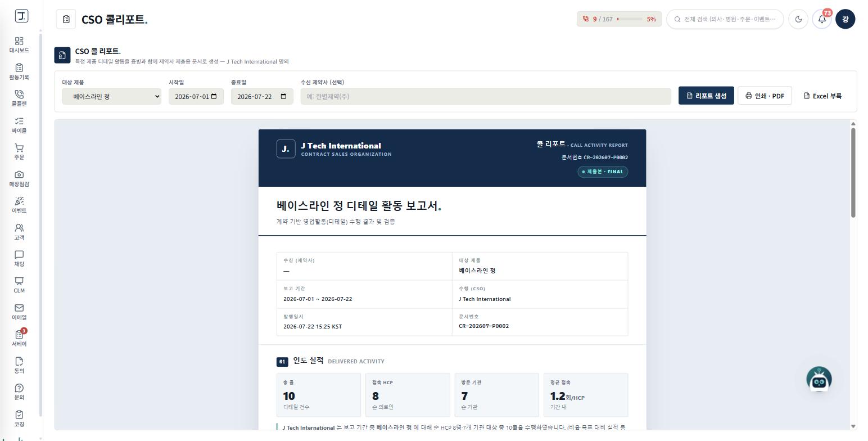The width and height of the screenshot is (868, 441).
Task: Click the CSO 콜 리포트 section document icon
Action: [62, 55]
